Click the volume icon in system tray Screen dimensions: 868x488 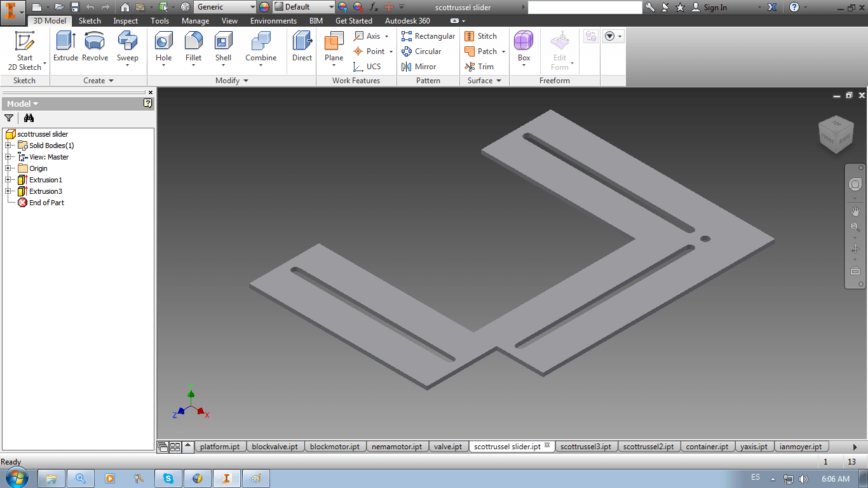pyautogui.click(x=803, y=478)
